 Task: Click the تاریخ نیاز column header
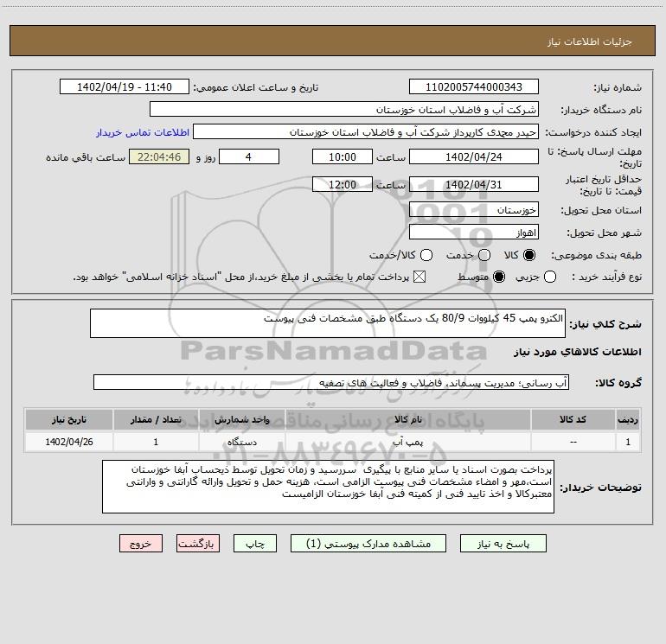pos(69,419)
